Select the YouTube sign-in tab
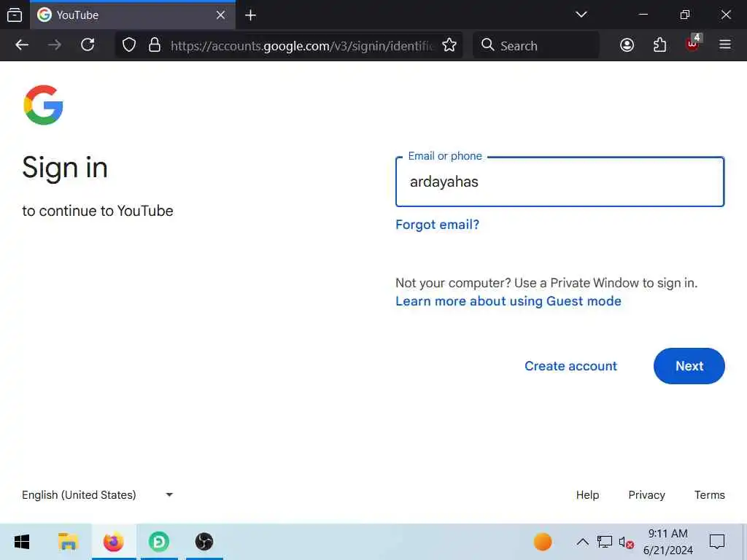The height and width of the screenshot is (560, 747). (133, 15)
